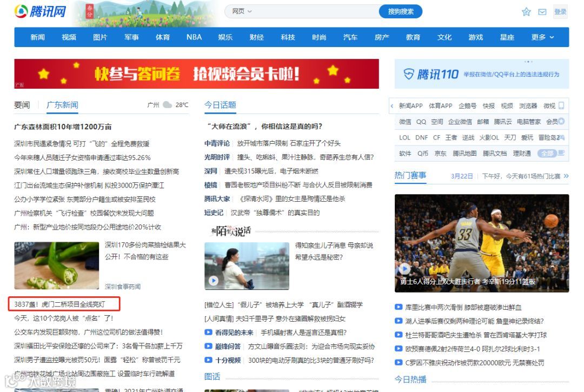
Task: Click the left arrow of quick links panel
Action: 392,106
